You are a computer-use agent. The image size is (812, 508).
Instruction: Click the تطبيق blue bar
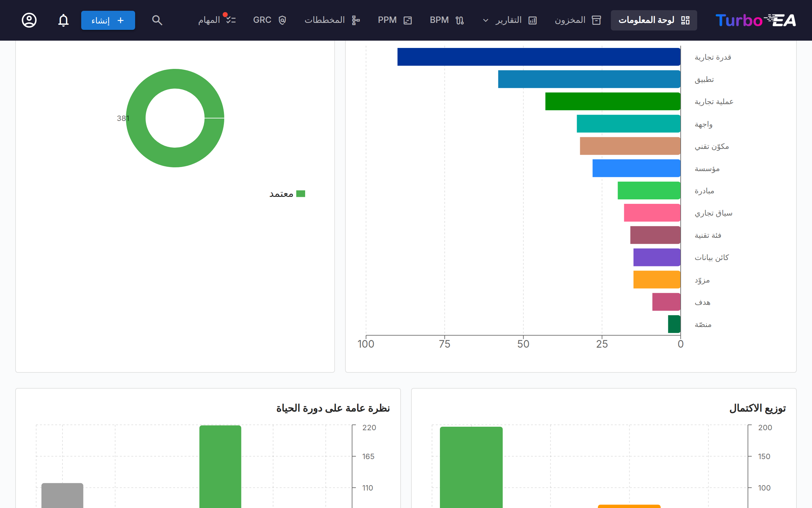pyautogui.click(x=589, y=79)
